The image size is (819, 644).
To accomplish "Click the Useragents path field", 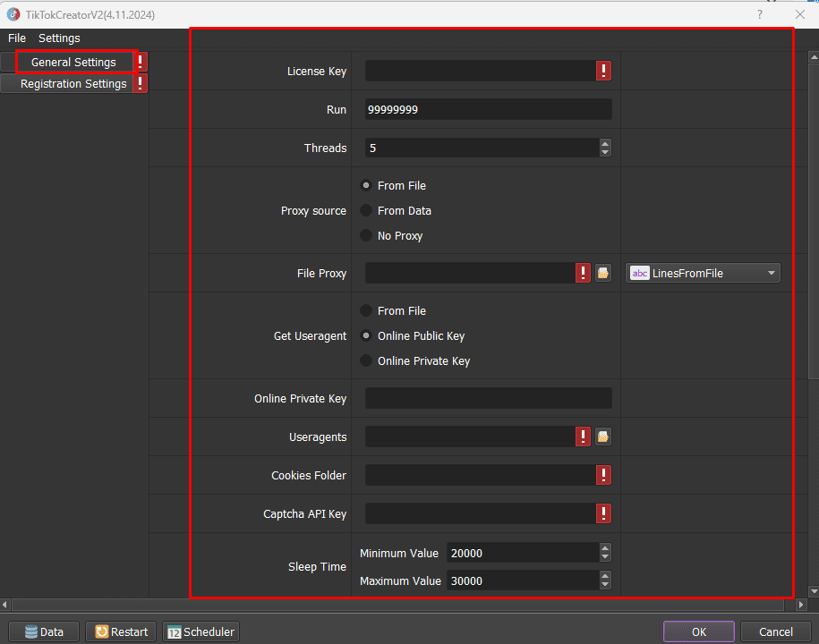I will pos(470,436).
